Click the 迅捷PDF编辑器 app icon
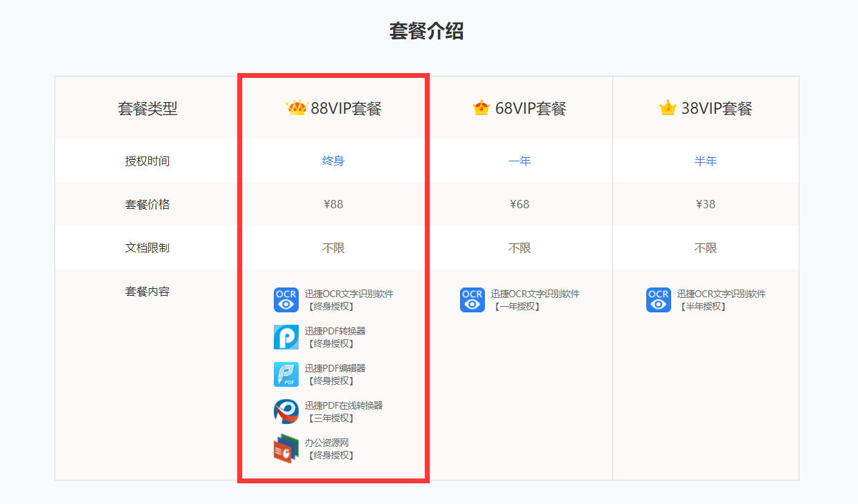The image size is (858, 504). pyautogui.click(x=286, y=374)
